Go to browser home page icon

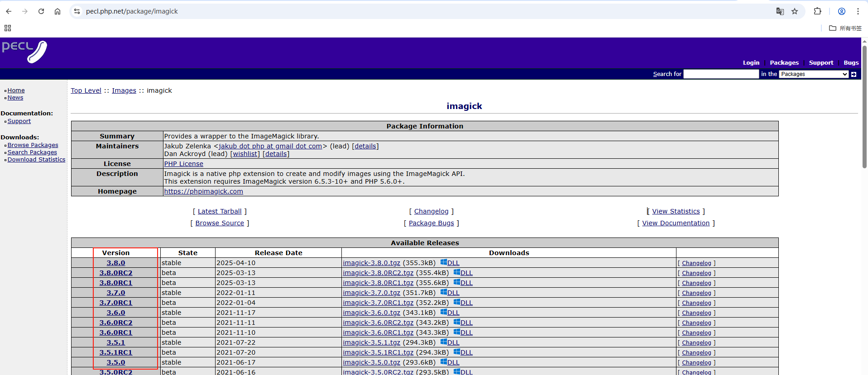(58, 11)
